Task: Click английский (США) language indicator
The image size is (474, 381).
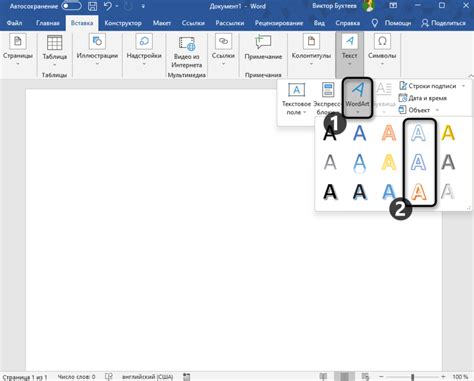Action: pyautogui.click(x=147, y=377)
